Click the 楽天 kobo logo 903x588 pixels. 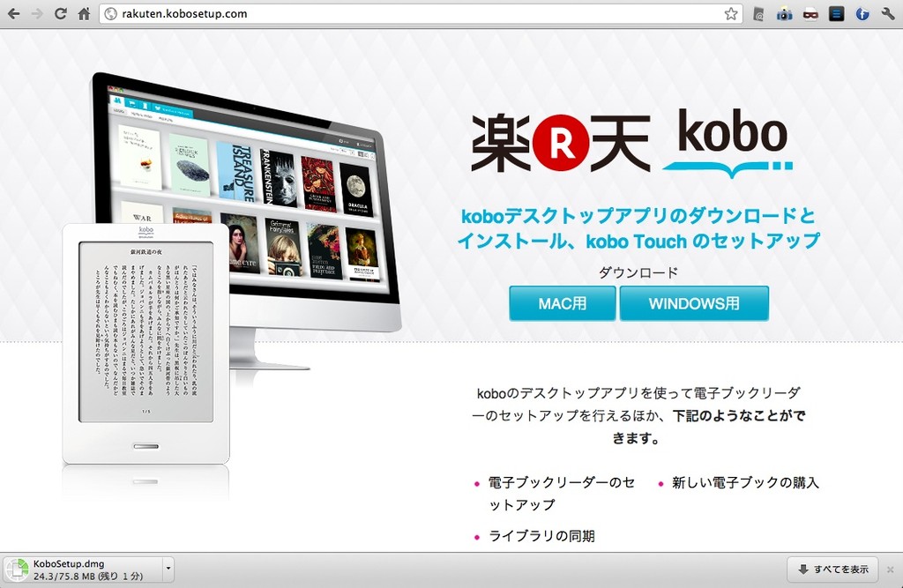631,144
